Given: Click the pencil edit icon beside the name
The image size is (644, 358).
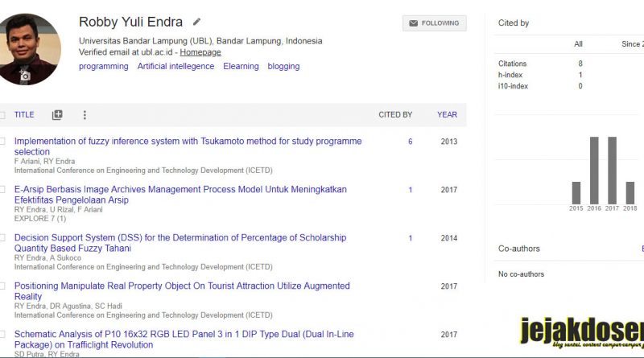Looking at the screenshot, I should [x=196, y=22].
